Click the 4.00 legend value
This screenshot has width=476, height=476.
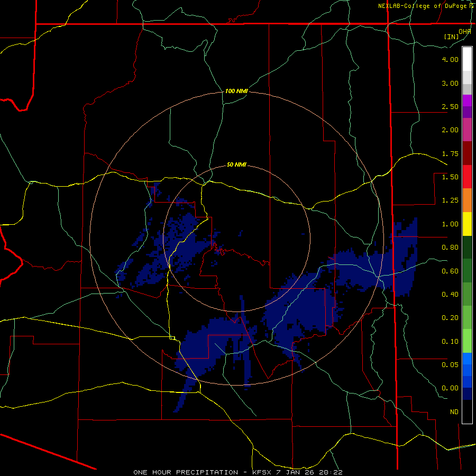pos(450,59)
